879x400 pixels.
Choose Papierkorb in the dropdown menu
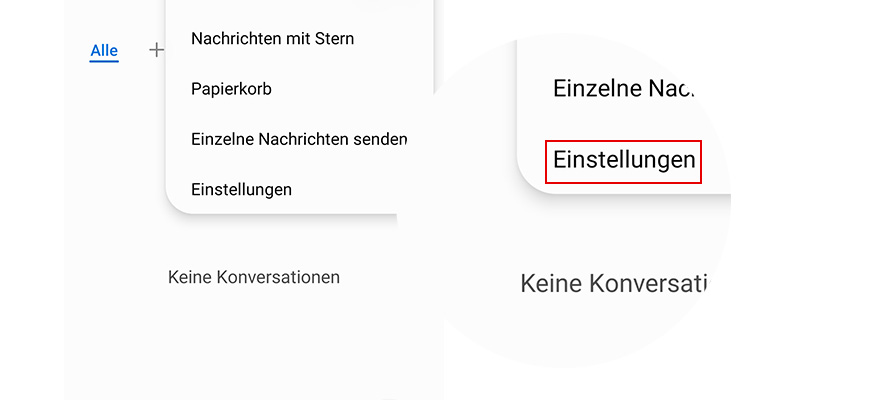click(x=231, y=89)
